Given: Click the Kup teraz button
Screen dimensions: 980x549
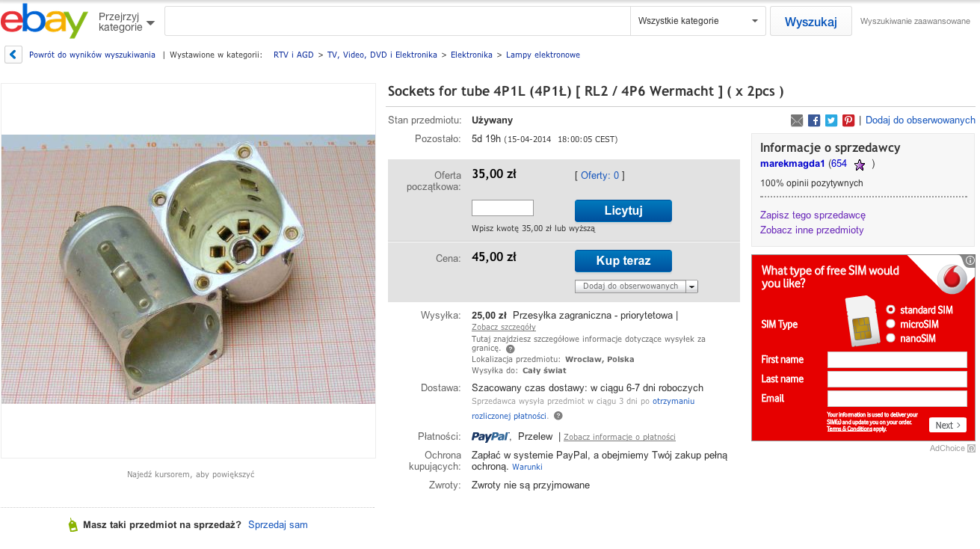Looking at the screenshot, I should (623, 261).
